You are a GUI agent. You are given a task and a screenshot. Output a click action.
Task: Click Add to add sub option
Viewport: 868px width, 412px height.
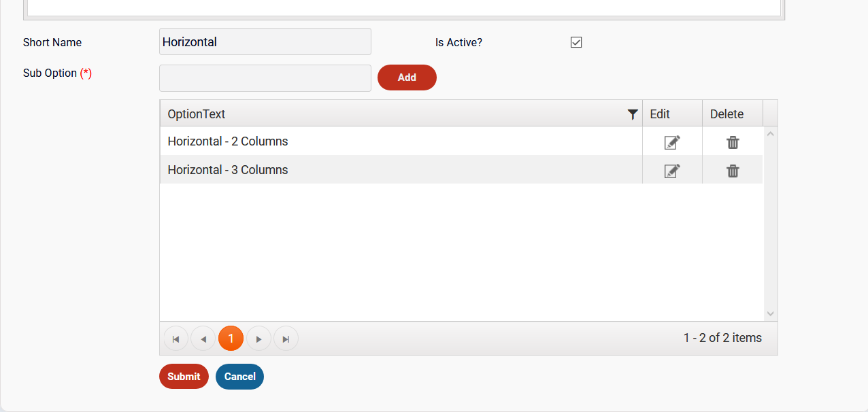407,78
